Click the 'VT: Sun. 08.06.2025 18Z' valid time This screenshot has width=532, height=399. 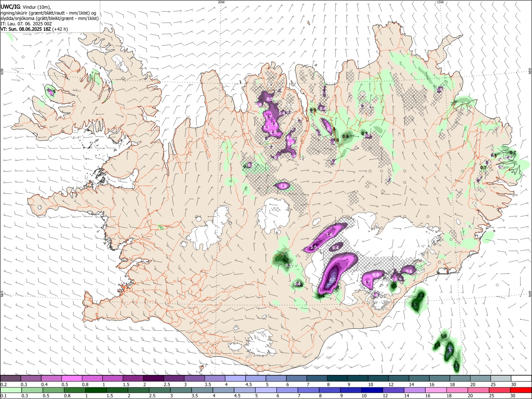pyautogui.click(x=25, y=29)
